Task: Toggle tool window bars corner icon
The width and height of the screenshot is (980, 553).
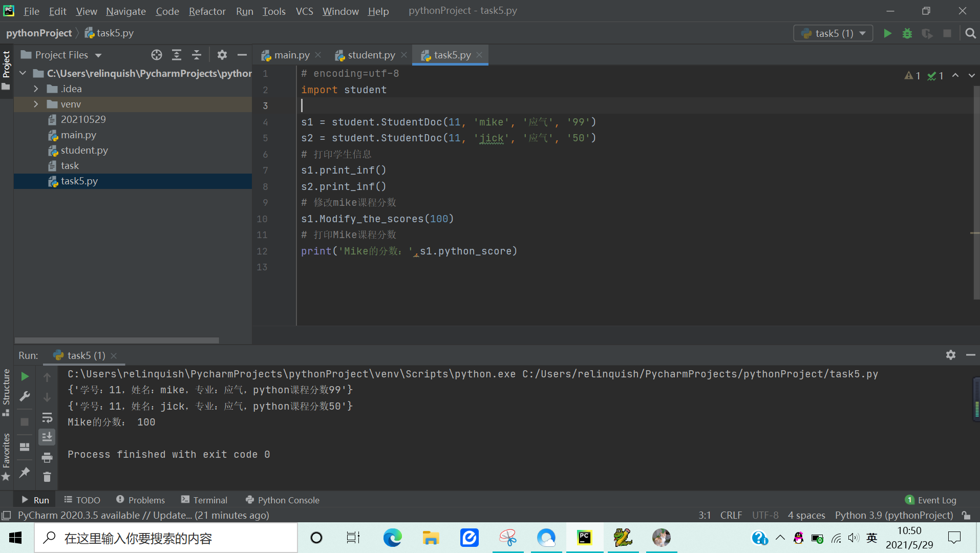Action: [x=6, y=515]
